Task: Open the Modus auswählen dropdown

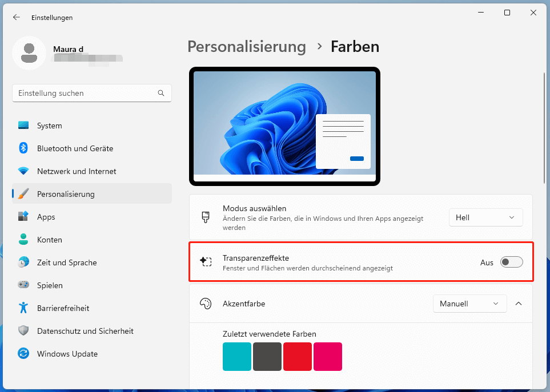Action: 485,217
